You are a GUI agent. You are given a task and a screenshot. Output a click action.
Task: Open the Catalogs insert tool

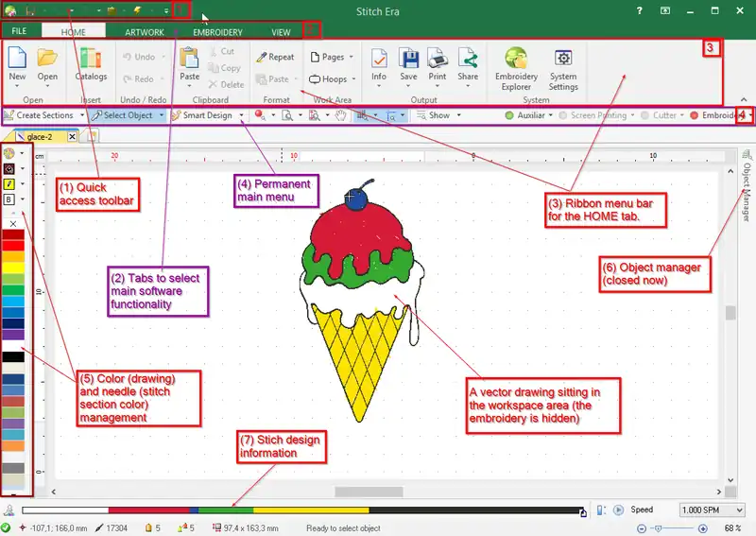click(x=92, y=64)
